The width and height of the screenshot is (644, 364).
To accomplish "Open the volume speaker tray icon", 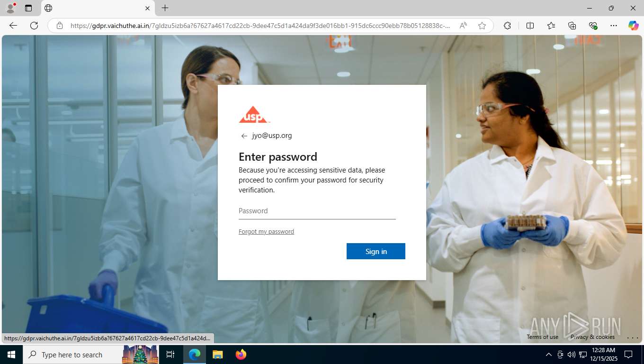I will 571,355.
